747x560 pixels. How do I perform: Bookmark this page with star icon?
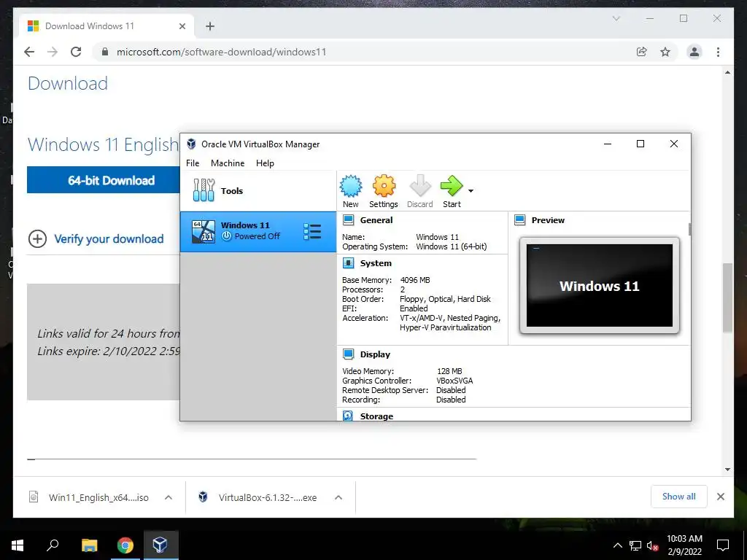coord(665,52)
